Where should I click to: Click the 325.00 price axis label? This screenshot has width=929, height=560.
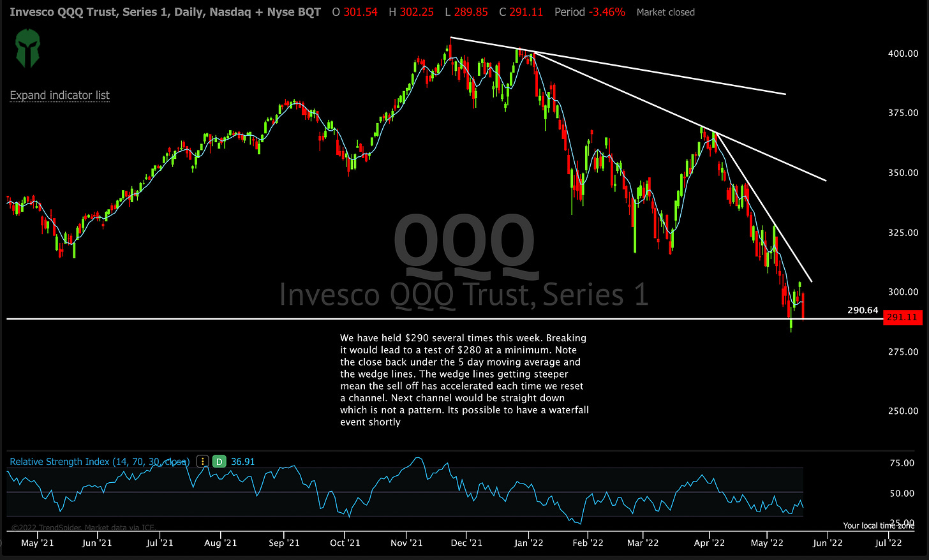[x=903, y=233]
